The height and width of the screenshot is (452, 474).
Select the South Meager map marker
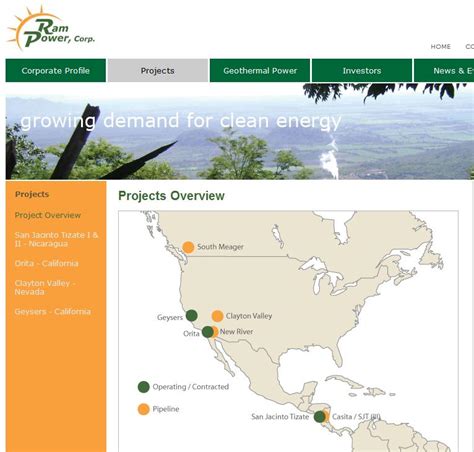point(188,247)
